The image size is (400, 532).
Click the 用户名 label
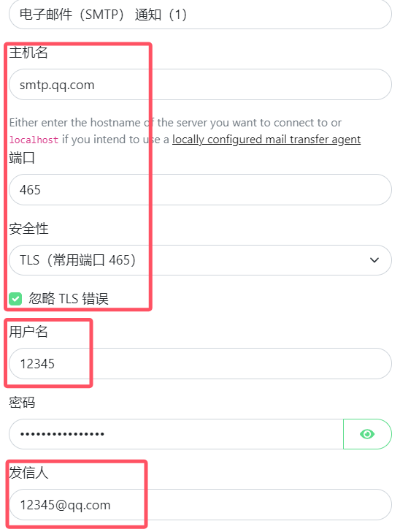28,332
